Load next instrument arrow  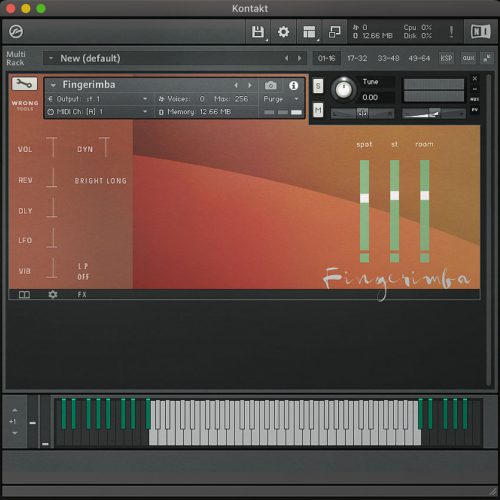(250, 85)
